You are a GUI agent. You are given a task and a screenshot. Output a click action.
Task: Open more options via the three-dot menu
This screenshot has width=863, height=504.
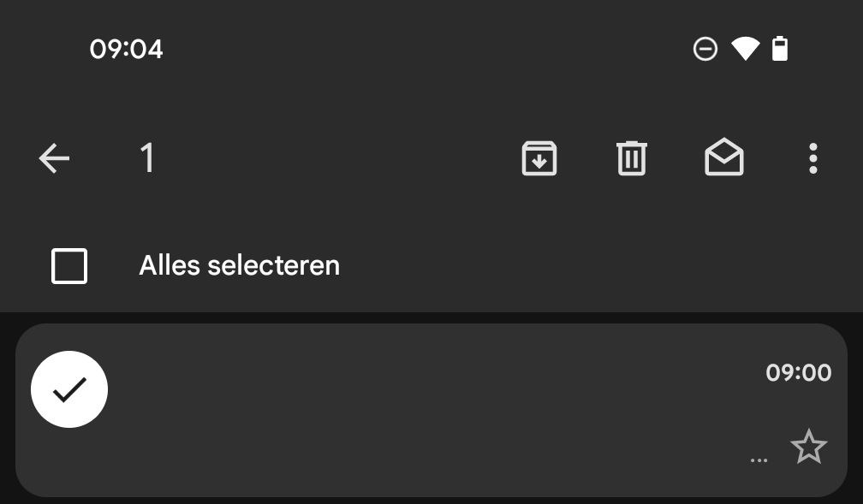pos(812,158)
